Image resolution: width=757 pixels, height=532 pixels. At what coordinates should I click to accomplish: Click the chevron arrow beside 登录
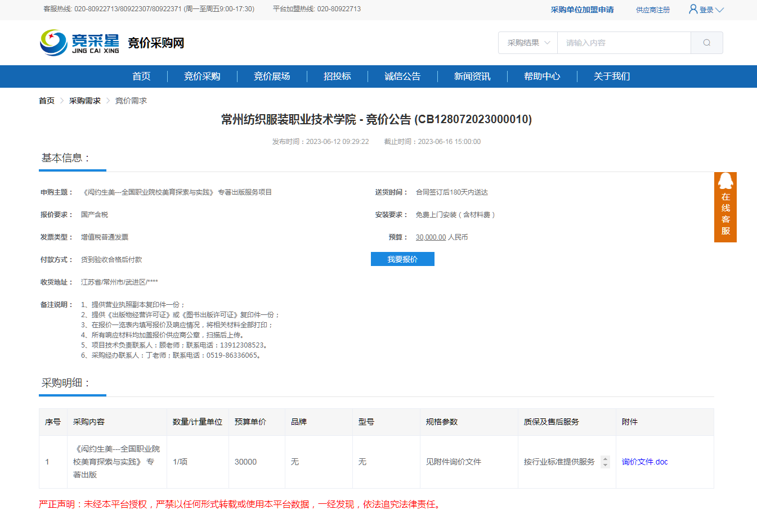[x=719, y=10]
